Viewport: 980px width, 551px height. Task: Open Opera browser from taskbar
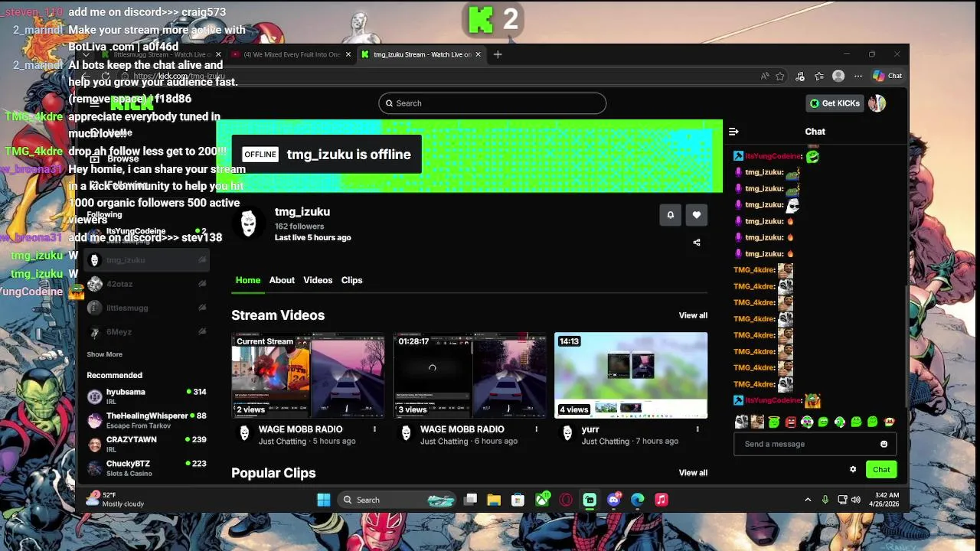566,500
